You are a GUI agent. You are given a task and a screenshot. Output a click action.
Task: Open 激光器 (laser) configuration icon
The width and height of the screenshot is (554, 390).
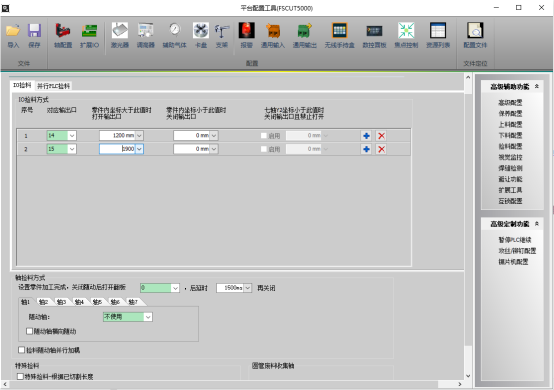tap(120, 31)
